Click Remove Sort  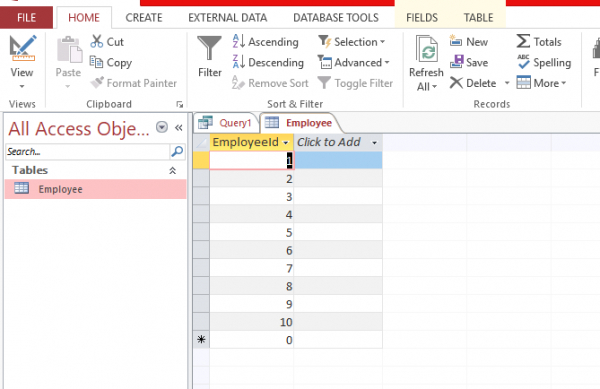tap(270, 83)
